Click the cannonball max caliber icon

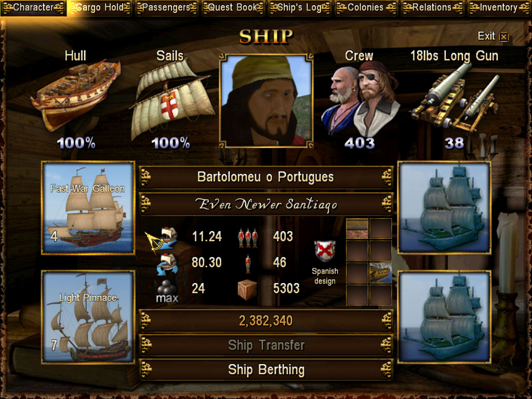pos(167,291)
